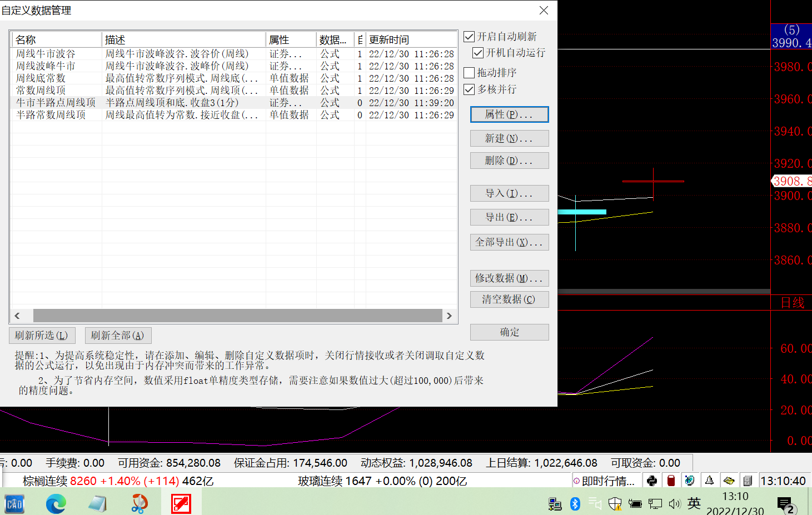This screenshot has height=515, width=812.
Task: Click the Python icon in status bar
Action: coord(652,481)
